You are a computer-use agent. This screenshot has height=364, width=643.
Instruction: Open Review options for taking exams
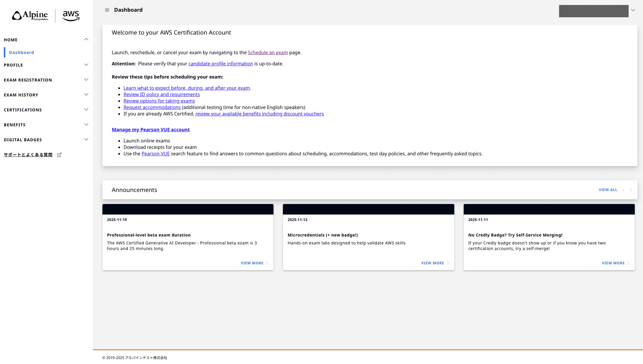[x=159, y=101]
